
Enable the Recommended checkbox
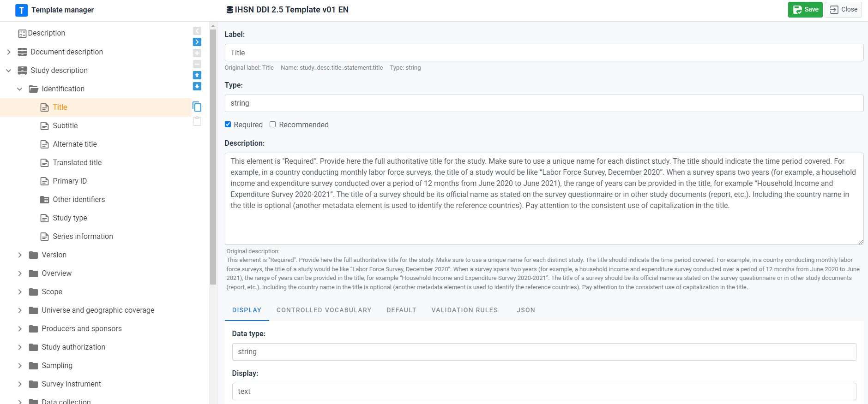tap(273, 125)
